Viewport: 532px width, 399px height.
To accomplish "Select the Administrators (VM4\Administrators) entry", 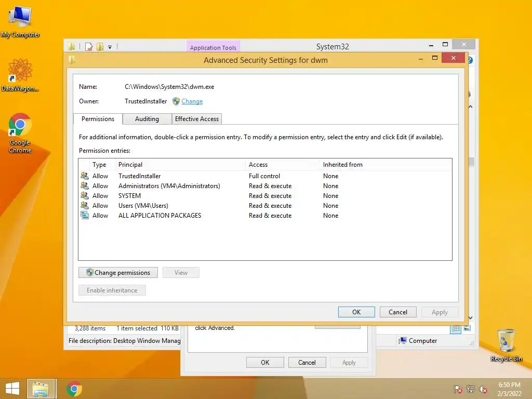I will 265,185.
